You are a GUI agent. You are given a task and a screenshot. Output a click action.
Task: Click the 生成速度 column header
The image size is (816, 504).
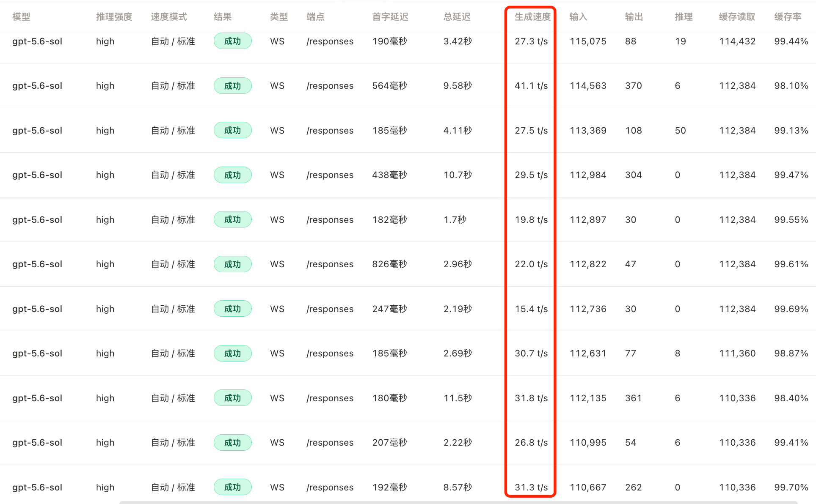533,17
